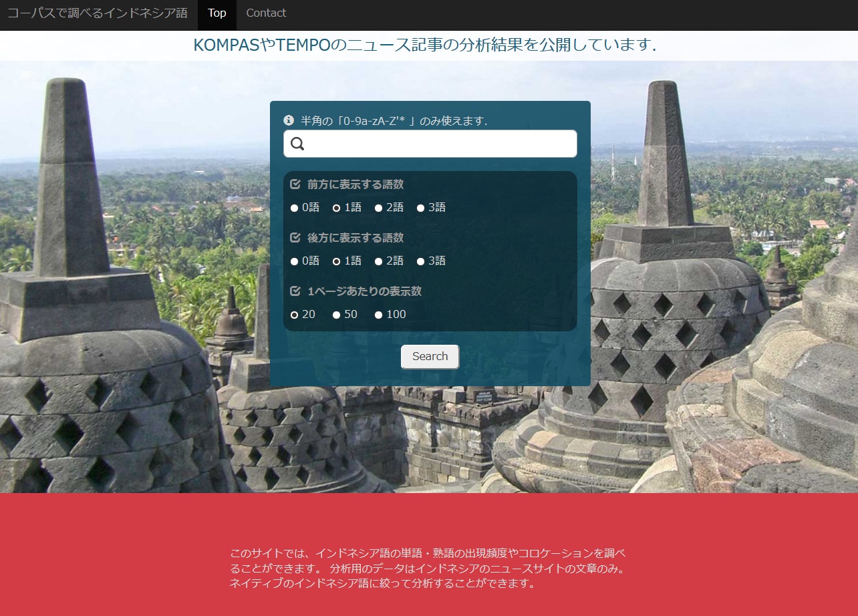Focus the search text input field
The height and width of the screenshot is (616, 858).
pos(430,144)
